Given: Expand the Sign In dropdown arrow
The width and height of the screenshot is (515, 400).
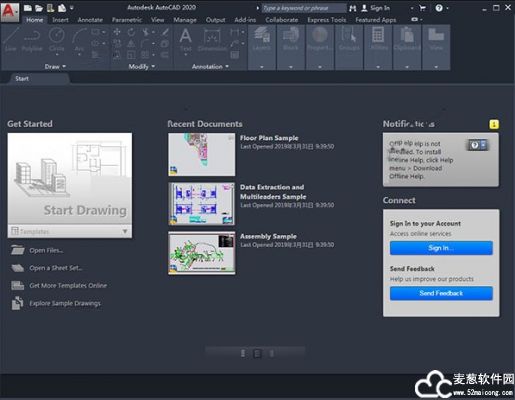Looking at the screenshot, I should coord(412,8).
